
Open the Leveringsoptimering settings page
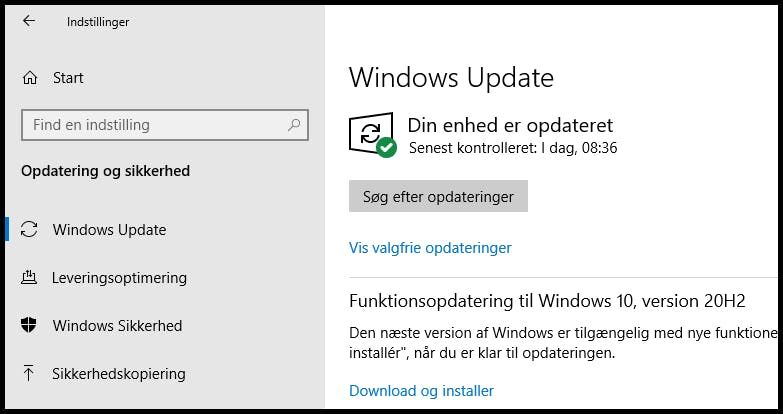click(x=119, y=278)
